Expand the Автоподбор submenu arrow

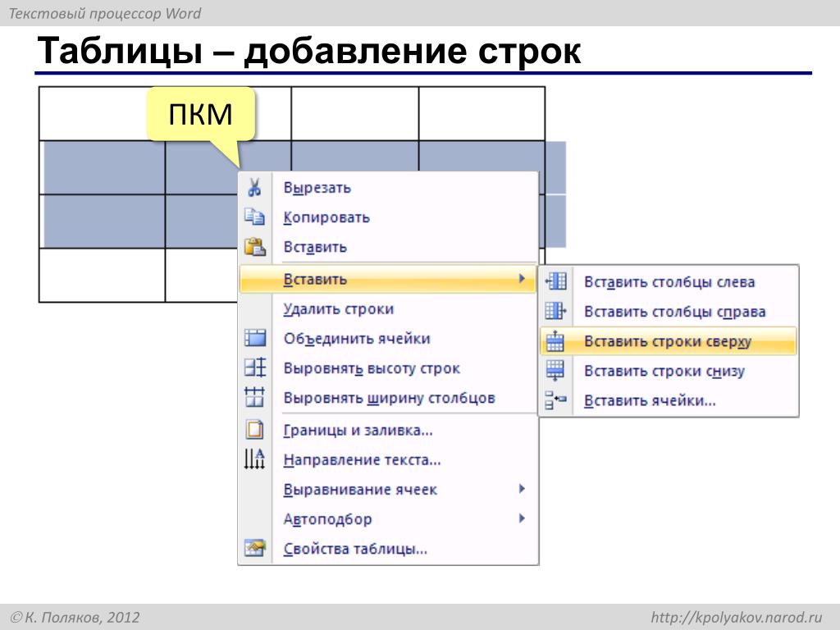click(522, 518)
